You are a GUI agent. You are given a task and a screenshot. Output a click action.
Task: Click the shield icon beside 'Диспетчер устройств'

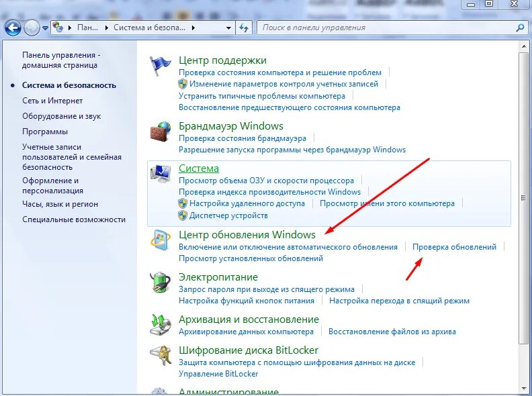pyautogui.click(x=183, y=215)
